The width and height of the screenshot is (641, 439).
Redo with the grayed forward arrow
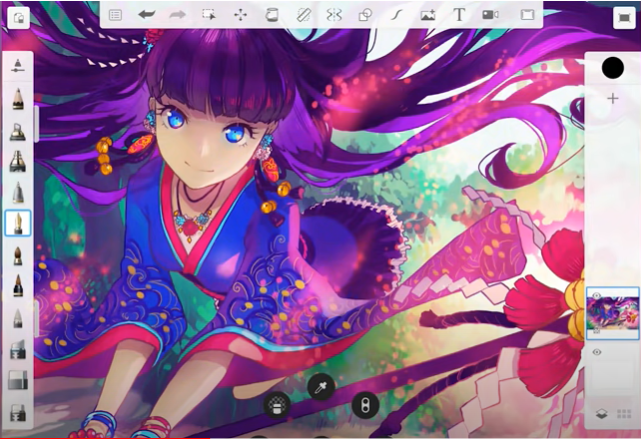pyautogui.click(x=177, y=15)
